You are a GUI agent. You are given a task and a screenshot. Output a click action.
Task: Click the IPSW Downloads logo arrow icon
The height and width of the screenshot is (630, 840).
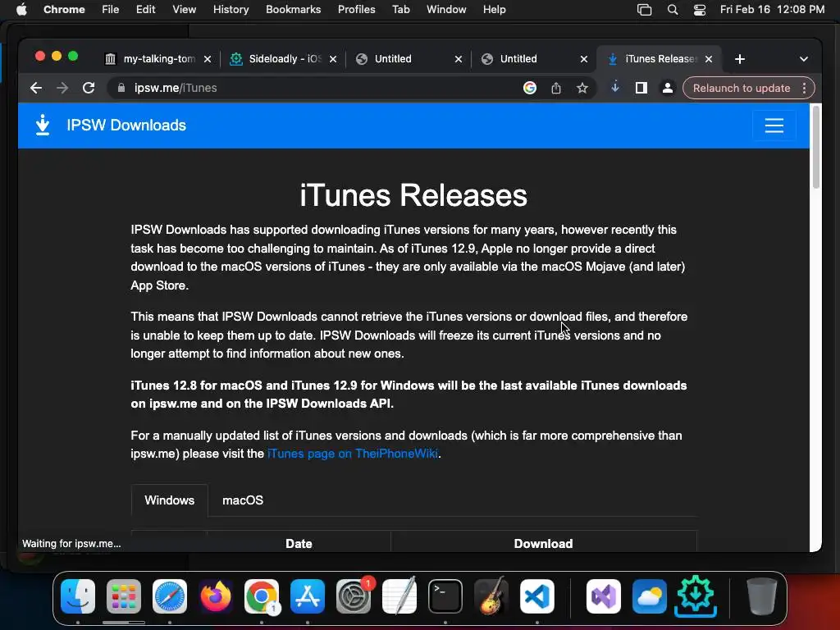43,125
